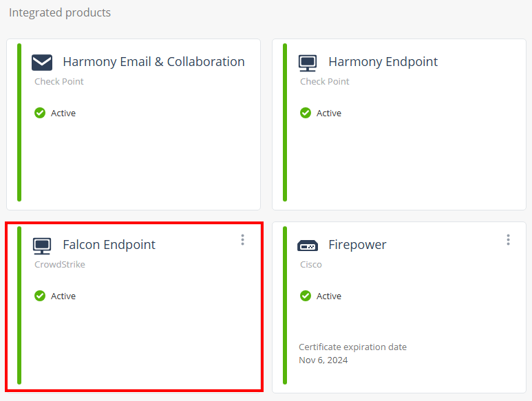Select the Harmony Email & Collaboration title

pyautogui.click(x=153, y=62)
